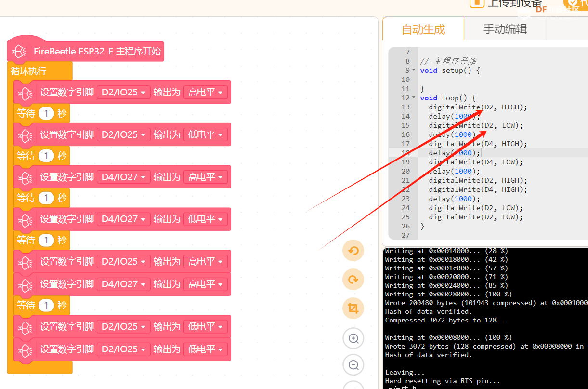Edit the seconds value in the last 等待 block
Viewport: 588px width, 389px height.
(x=46, y=305)
